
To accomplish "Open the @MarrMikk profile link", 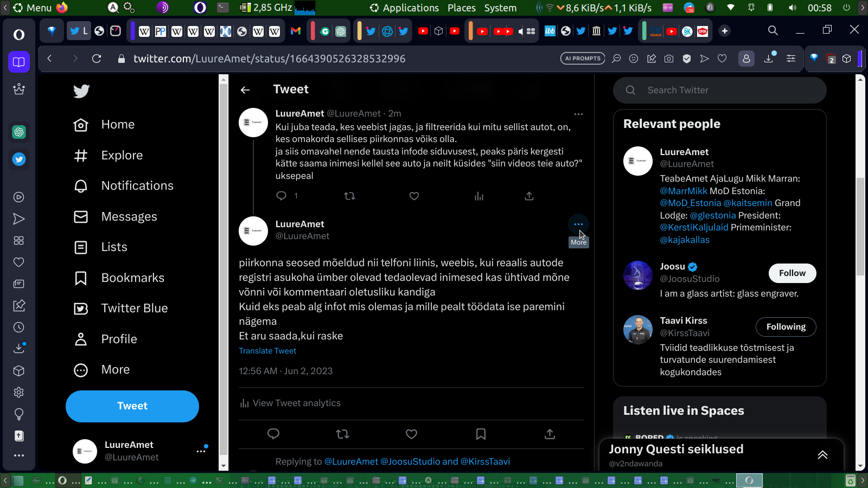I will [684, 191].
